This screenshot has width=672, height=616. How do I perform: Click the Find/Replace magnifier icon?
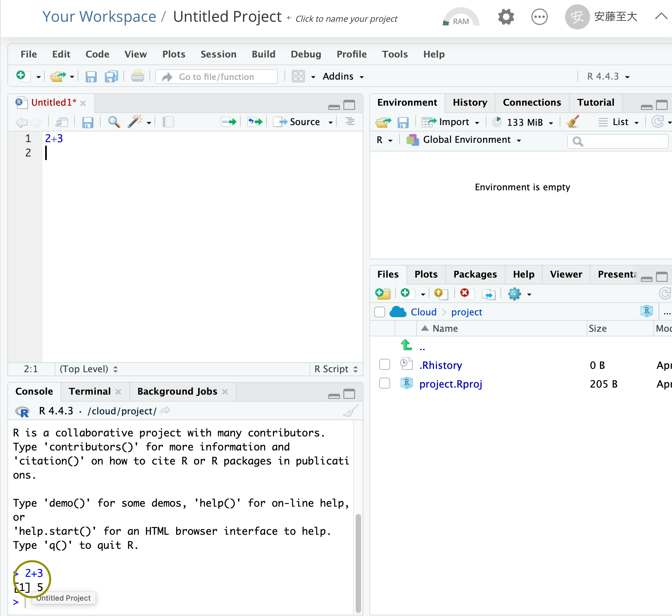tap(114, 122)
